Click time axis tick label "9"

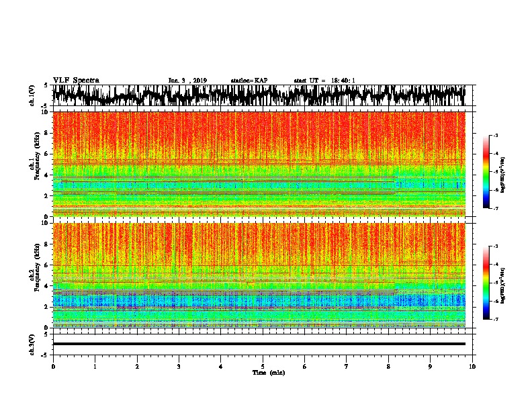[430, 367]
